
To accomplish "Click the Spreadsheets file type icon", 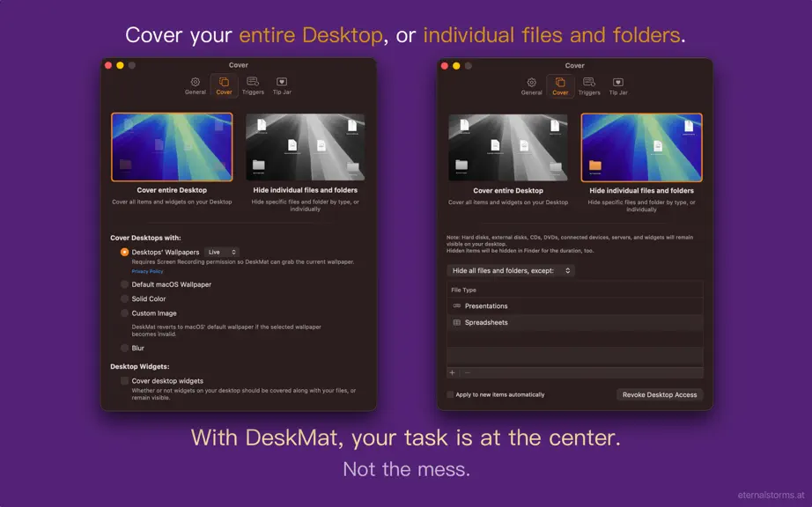I will coord(457,322).
